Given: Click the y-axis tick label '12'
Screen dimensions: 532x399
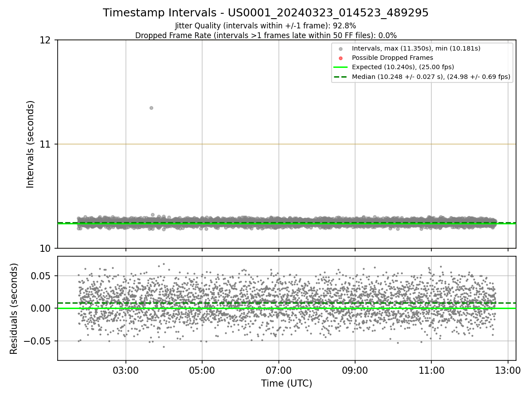Looking at the screenshot, I should click(46, 40).
